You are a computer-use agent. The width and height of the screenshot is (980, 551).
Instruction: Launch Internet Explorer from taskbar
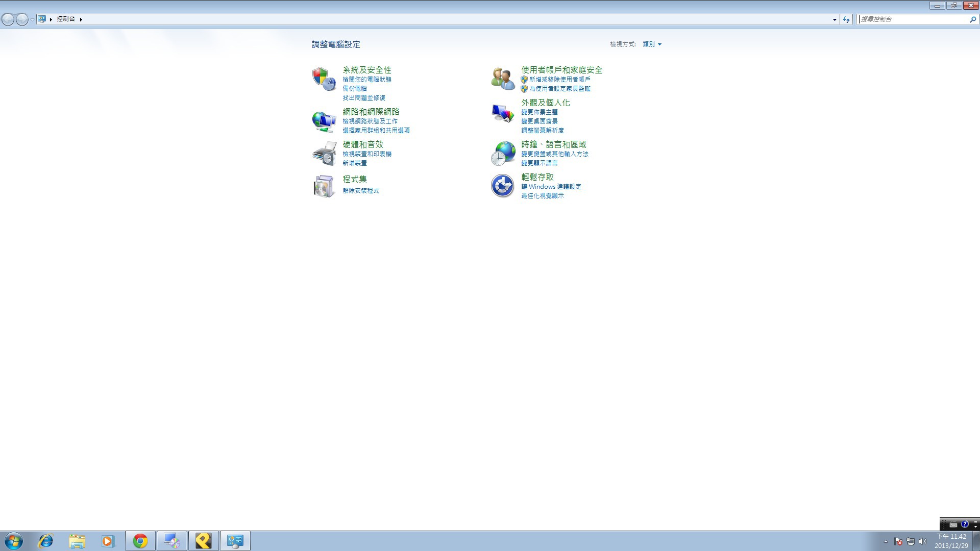point(46,541)
